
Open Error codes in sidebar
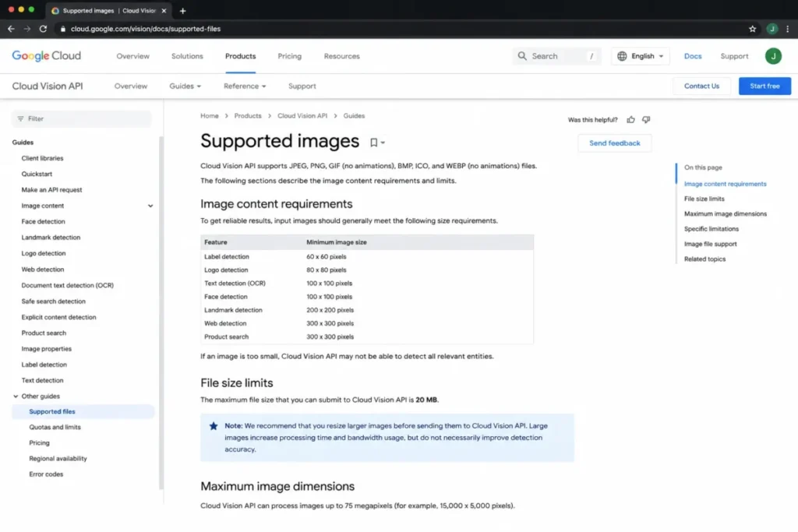pyautogui.click(x=46, y=474)
